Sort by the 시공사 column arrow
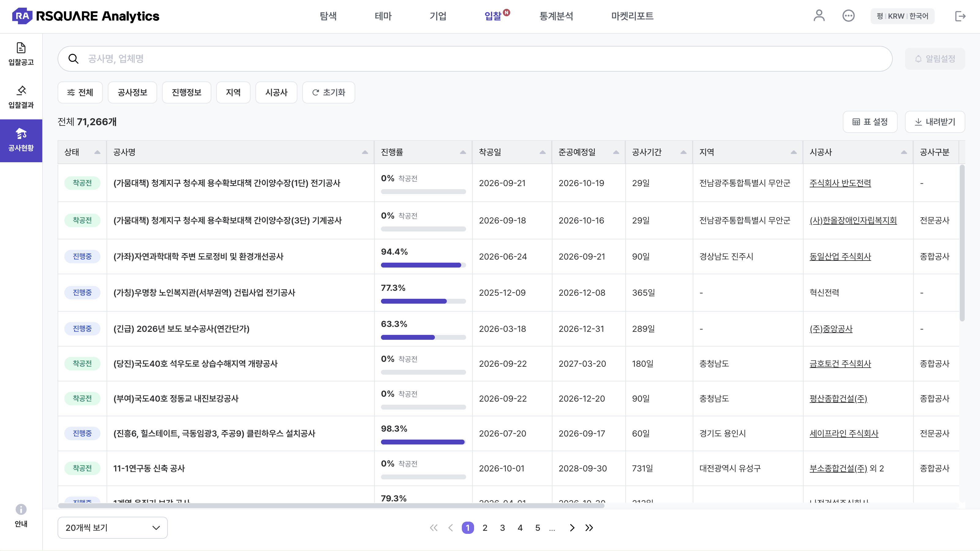The height and width of the screenshot is (551, 980). [904, 152]
